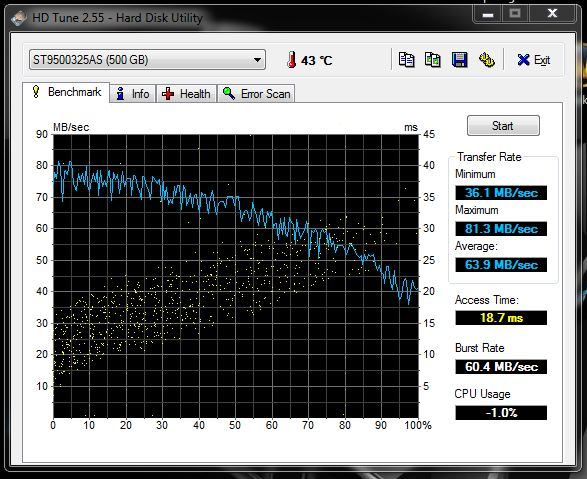Click the magnifier icon on Error Scan tab
This screenshot has width=587, height=479.
229,93
